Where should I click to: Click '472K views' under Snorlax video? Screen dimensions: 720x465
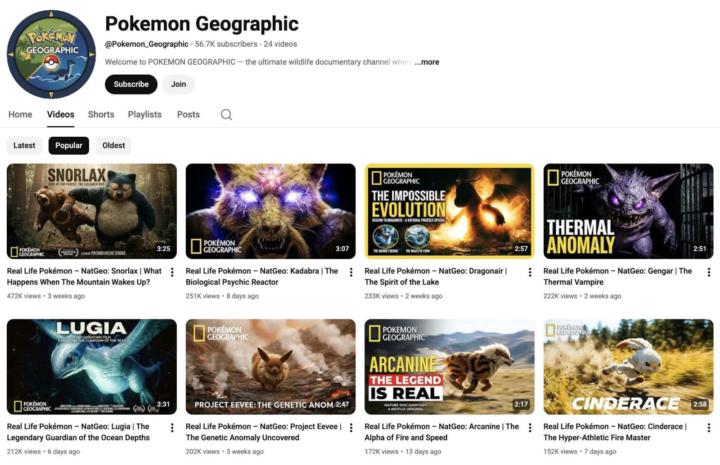click(24, 296)
